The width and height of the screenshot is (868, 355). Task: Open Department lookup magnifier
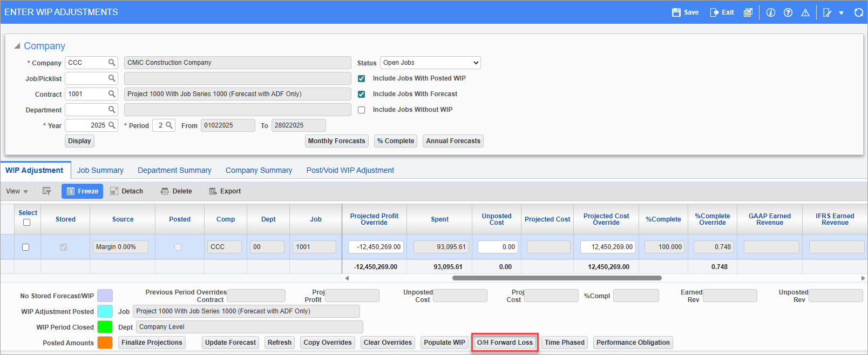[112, 110]
